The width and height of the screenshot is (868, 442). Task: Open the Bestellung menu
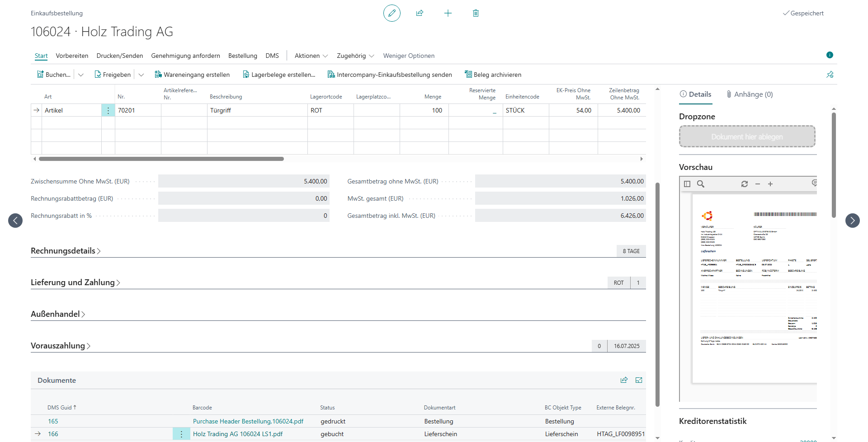click(x=243, y=56)
